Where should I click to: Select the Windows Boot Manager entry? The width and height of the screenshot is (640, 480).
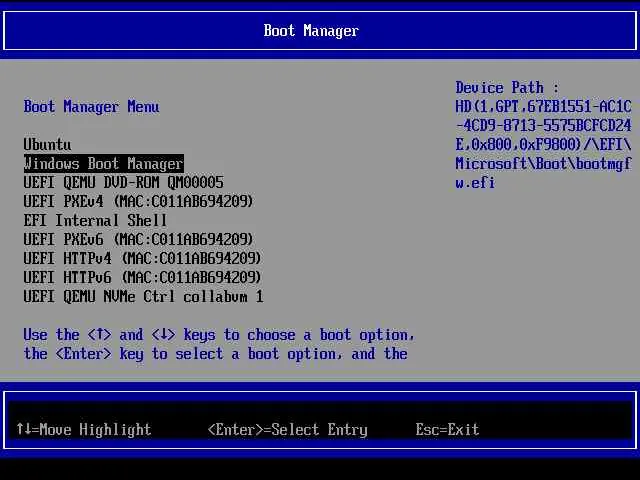(104, 163)
